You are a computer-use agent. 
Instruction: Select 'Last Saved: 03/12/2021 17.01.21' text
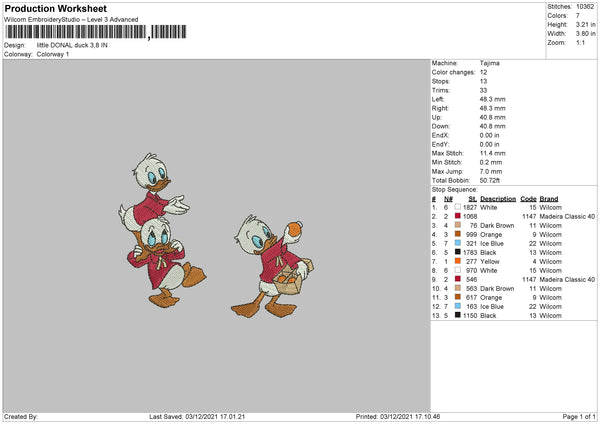[x=197, y=416]
